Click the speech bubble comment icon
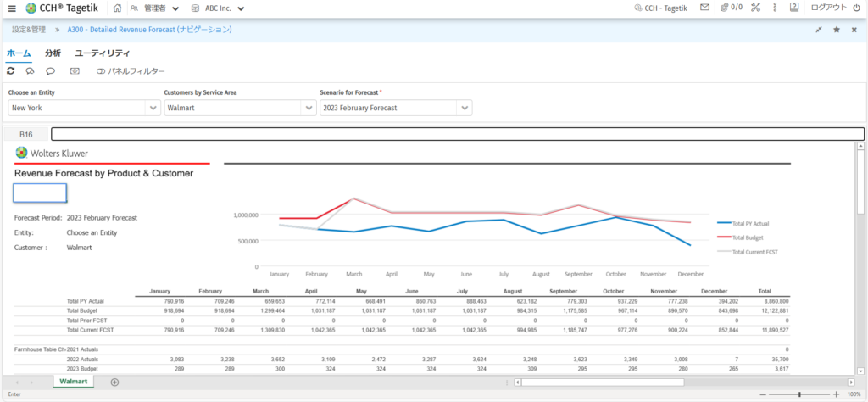 coord(51,71)
